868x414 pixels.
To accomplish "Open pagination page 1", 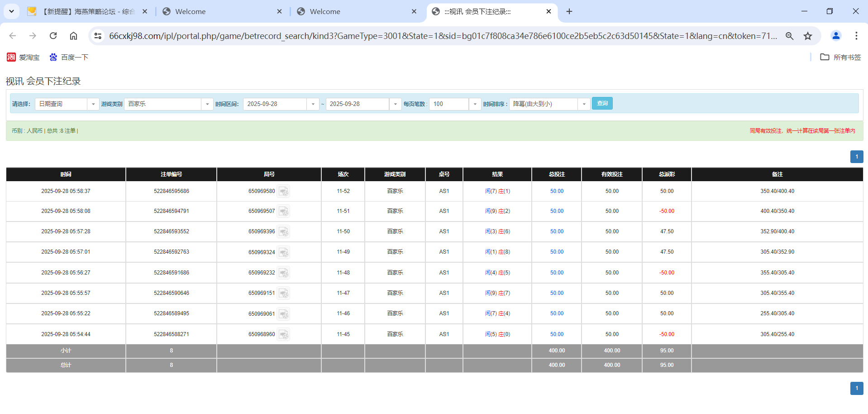I will tap(856, 156).
